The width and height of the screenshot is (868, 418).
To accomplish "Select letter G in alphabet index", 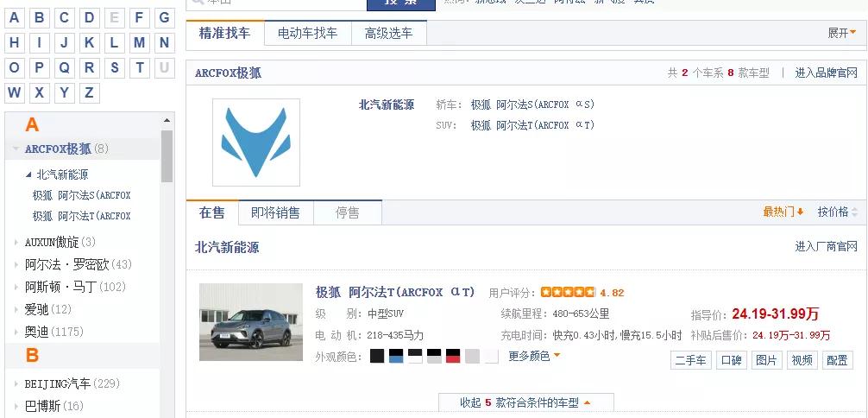I will click(164, 18).
